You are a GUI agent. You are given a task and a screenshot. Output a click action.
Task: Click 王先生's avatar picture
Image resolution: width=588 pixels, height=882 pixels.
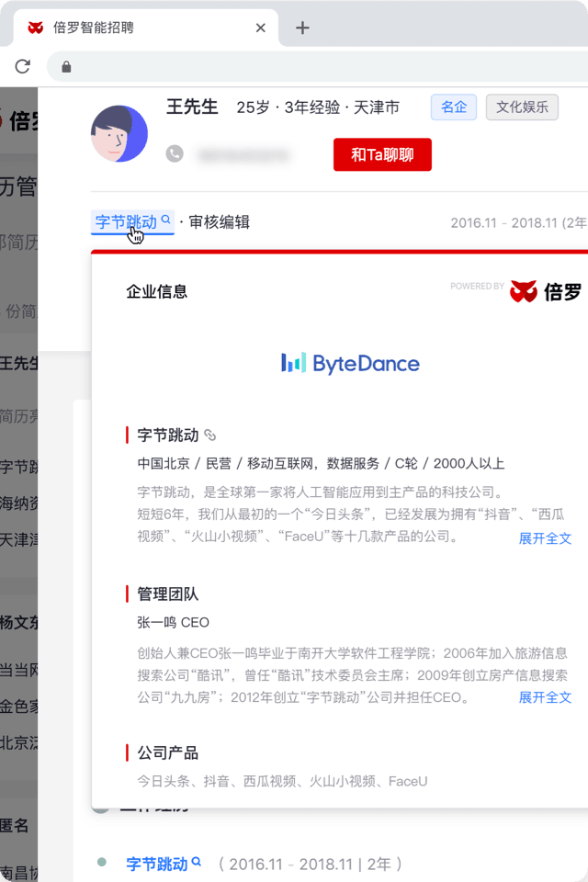click(x=119, y=134)
